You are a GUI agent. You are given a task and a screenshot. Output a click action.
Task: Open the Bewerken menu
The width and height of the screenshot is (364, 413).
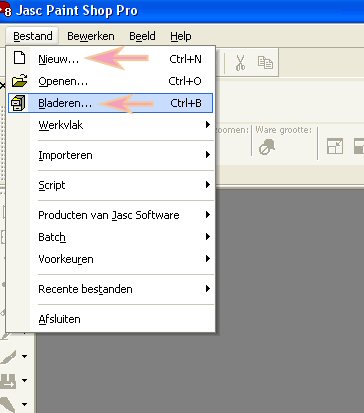tap(91, 36)
